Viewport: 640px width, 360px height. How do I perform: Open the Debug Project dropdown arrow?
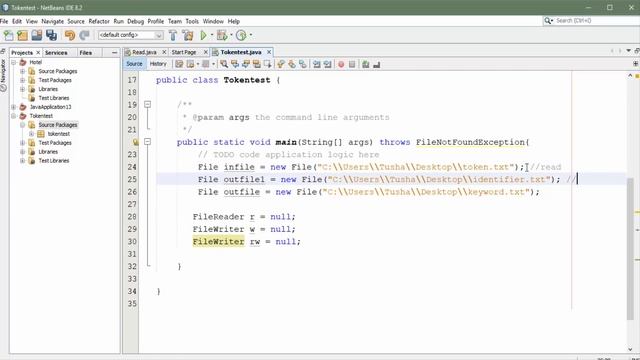pyautogui.click(x=231, y=35)
